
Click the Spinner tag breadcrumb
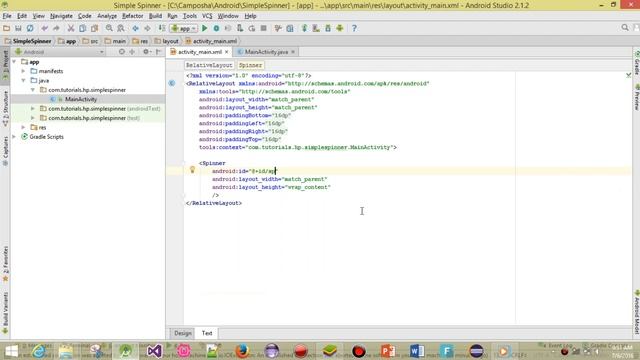click(x=250, y=65)
